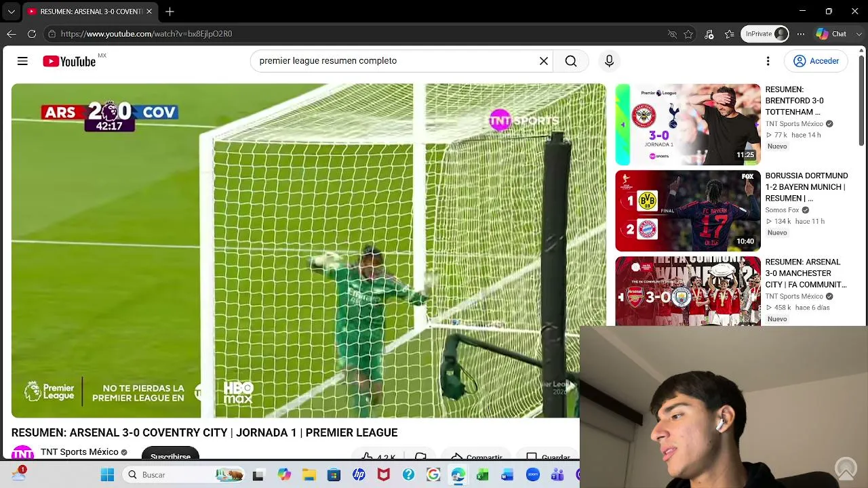Open the favorites list icon

point(730,34)
